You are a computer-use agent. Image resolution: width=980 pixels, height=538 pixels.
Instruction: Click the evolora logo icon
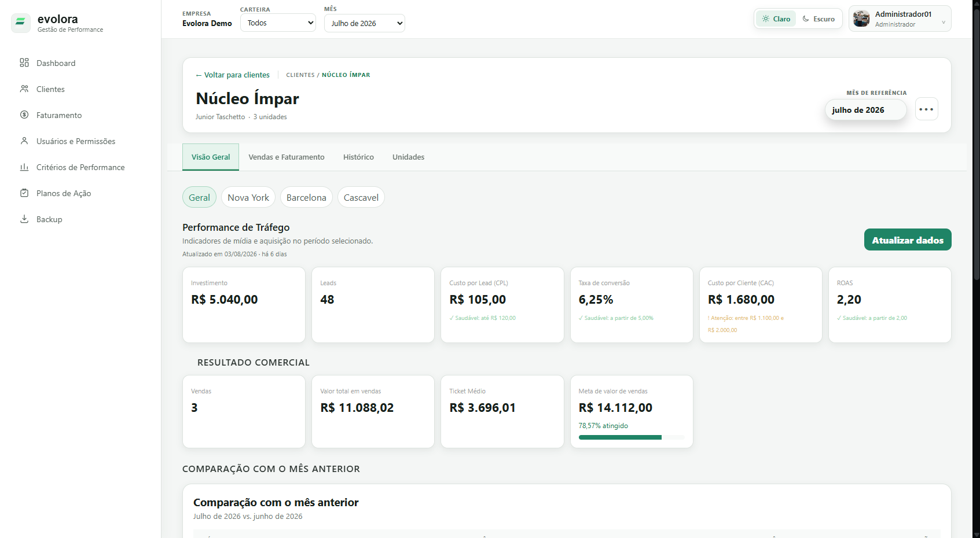click(21, 23)
